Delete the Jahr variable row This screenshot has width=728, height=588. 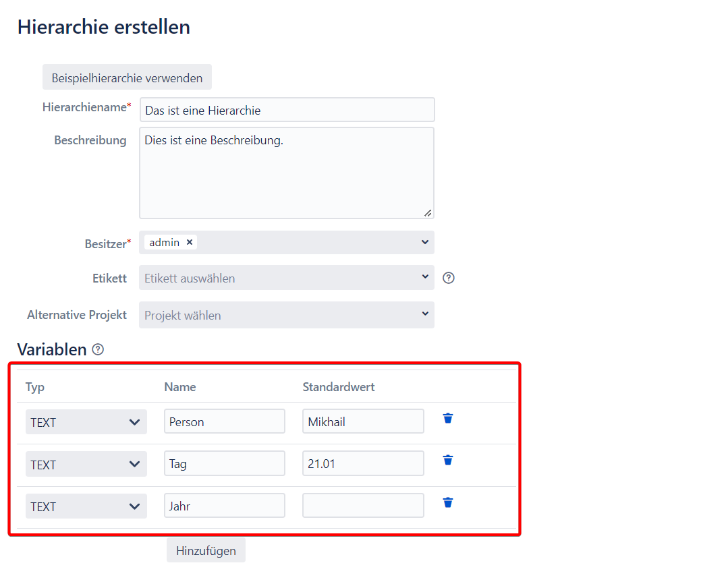[x=448, y=502]
